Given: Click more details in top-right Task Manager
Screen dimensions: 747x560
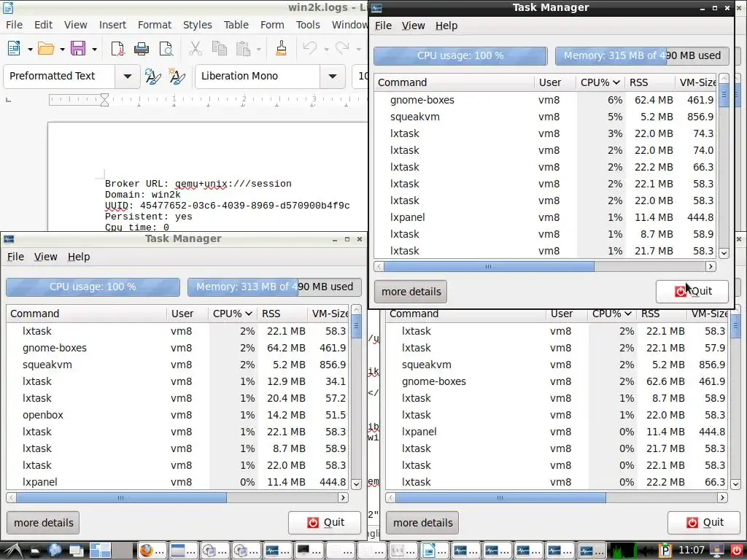Looking at the screenshot, I should [x=411, y=292].
